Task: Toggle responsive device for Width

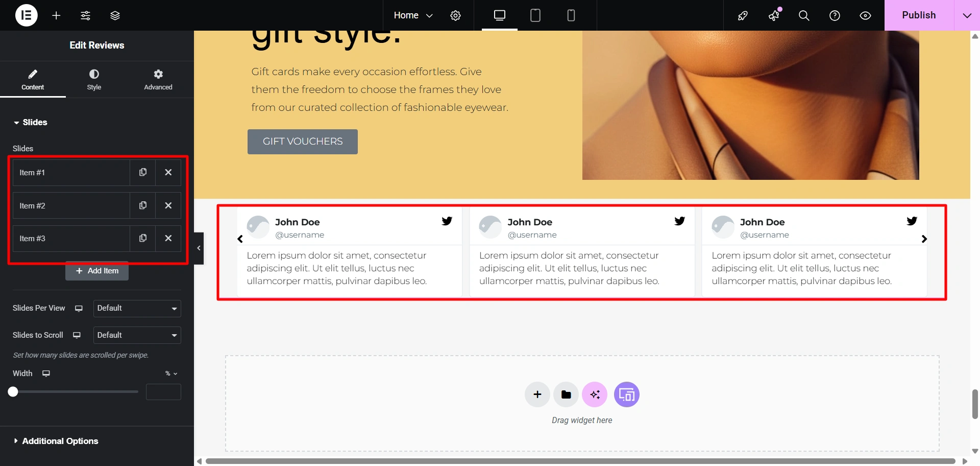Action: [x=46, y=374]
